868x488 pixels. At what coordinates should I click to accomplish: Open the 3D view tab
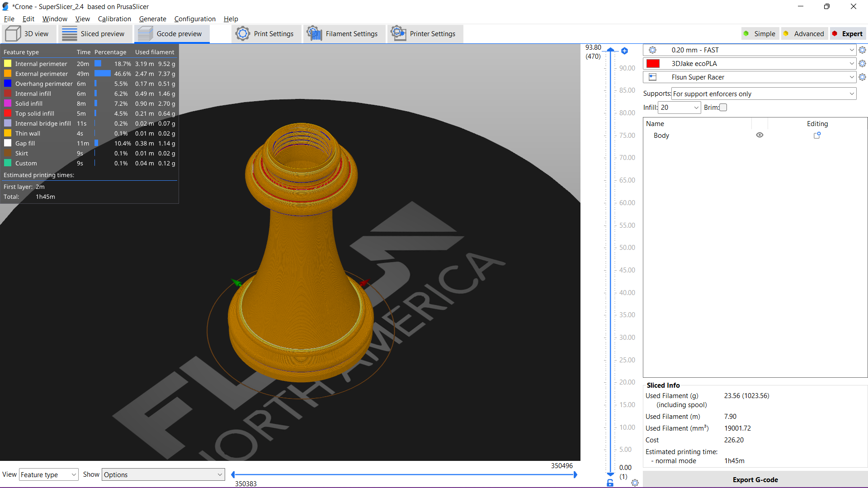tap(29, 34)
